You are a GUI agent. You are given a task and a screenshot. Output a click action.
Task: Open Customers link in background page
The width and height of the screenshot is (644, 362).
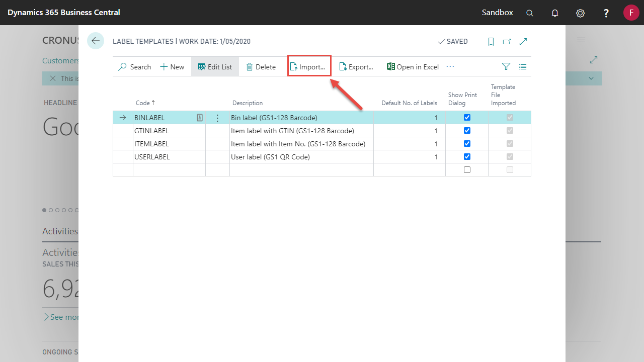click(x=60, y=60)
